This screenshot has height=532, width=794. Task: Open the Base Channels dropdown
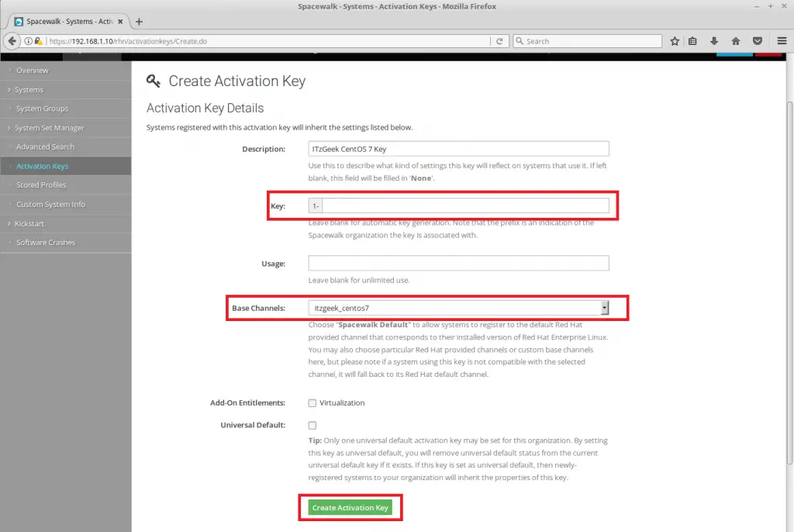pos(458,308)
